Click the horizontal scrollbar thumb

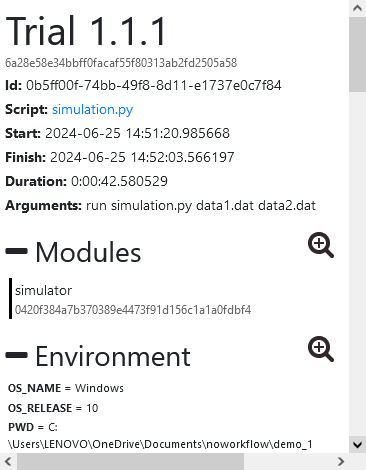point(130,462)
